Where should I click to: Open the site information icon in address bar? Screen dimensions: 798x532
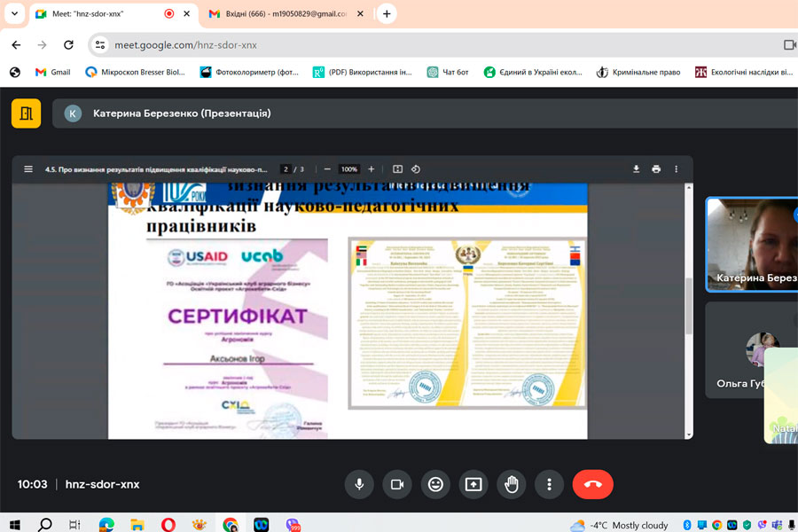click(x=100, y=45)
